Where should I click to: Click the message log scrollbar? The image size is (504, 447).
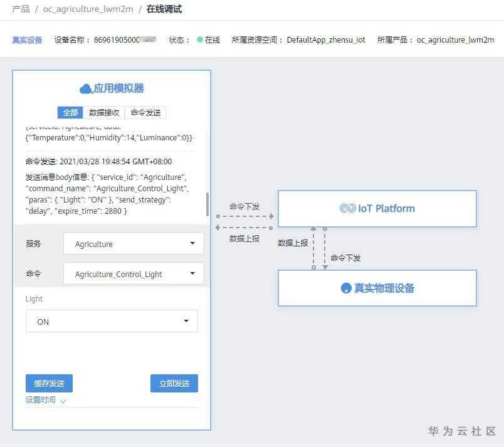click(207, 204)
